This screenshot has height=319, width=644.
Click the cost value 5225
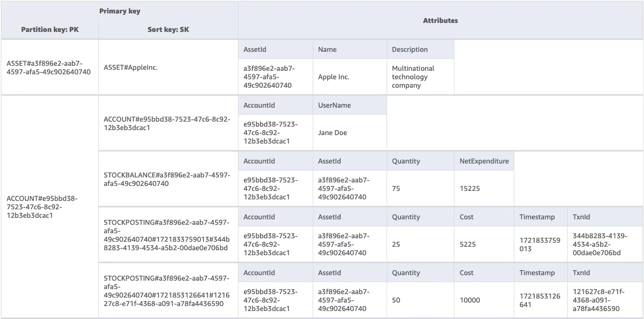pyautogui.click(x=468, y=244)
